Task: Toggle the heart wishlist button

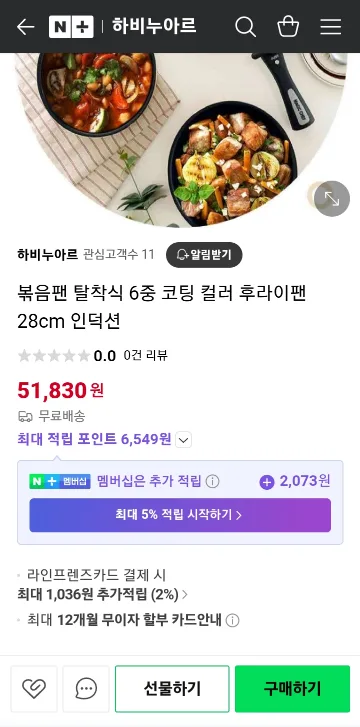Action: (x=34, y=689)
